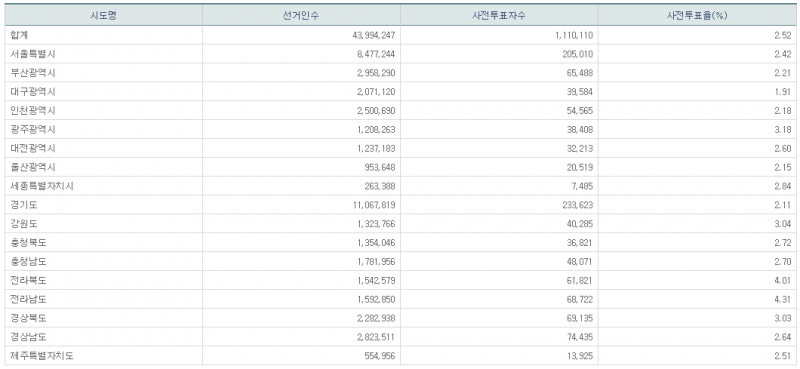Select the 경상북도 row label
This screenshot has width=800, height=369.
coord(28,318)
